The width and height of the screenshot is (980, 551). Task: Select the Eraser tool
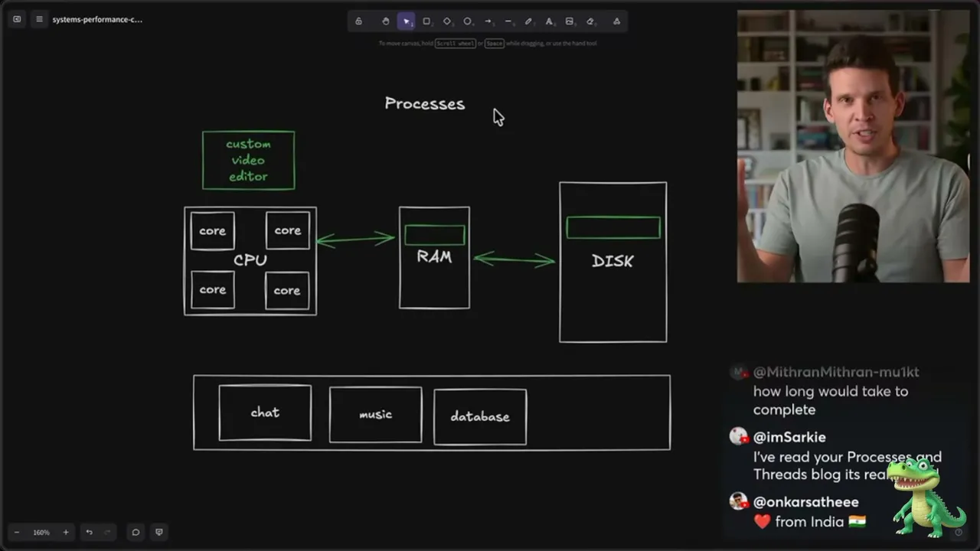point(590,21)
